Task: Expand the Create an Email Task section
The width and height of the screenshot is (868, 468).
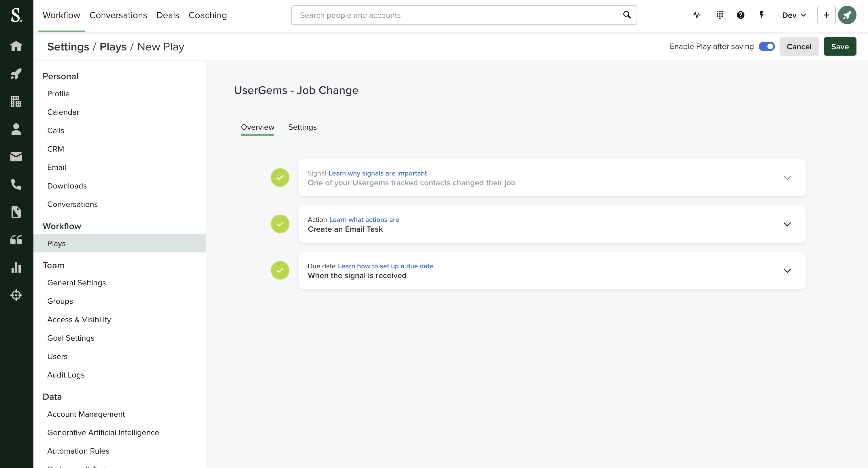Action: (x=787, y=224)
